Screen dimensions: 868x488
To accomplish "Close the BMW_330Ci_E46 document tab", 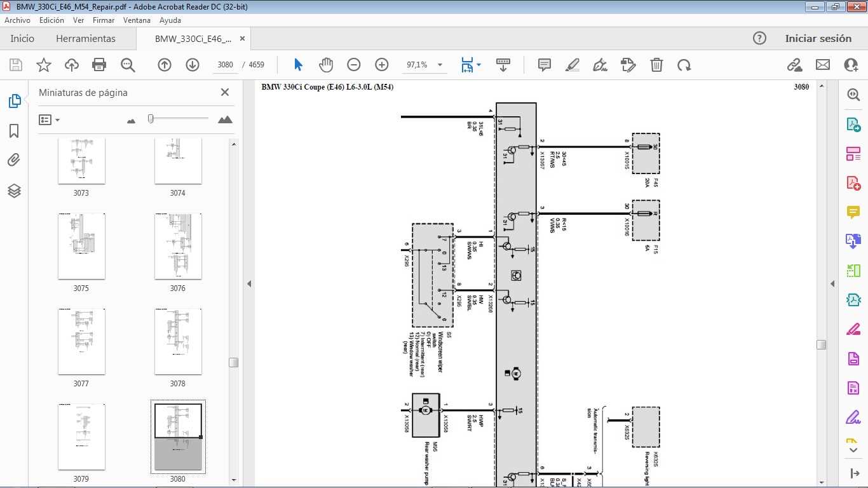I will tap(242, 39).
